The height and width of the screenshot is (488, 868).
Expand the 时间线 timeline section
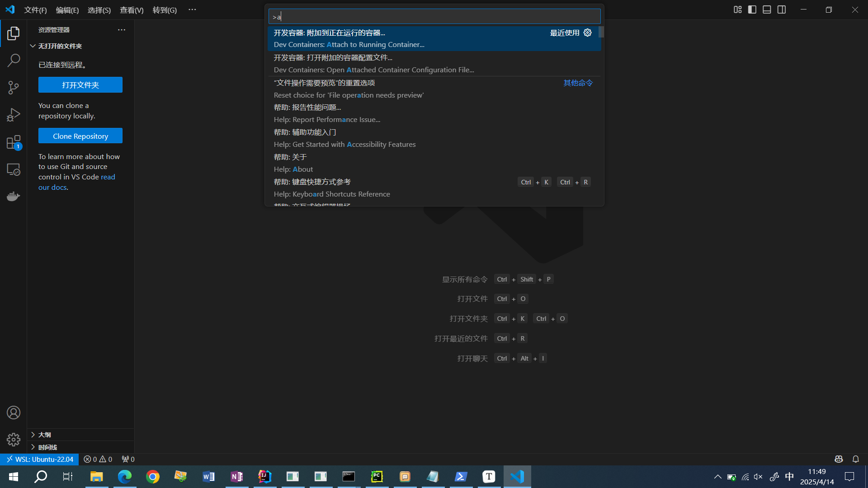tap(80, 447)
